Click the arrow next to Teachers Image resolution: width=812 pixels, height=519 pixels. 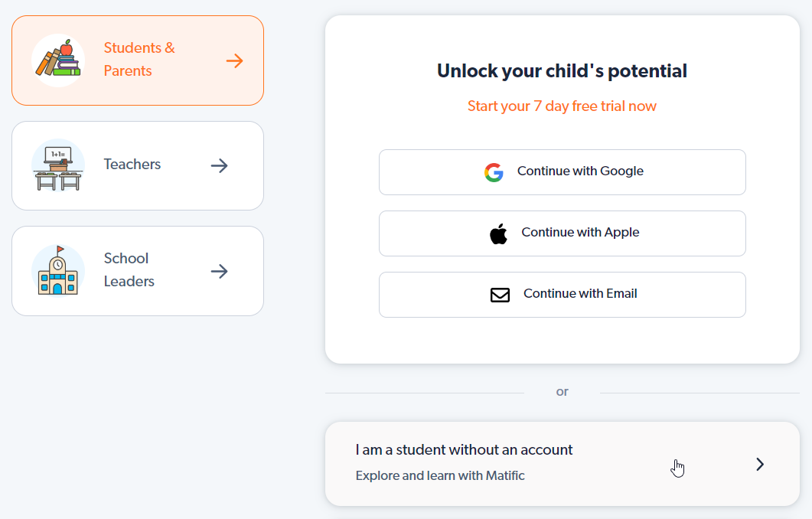click(x=219, y=166)
